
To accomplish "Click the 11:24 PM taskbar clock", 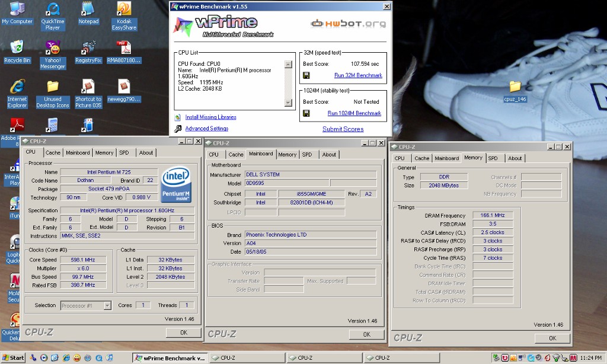I will point(591,358).
